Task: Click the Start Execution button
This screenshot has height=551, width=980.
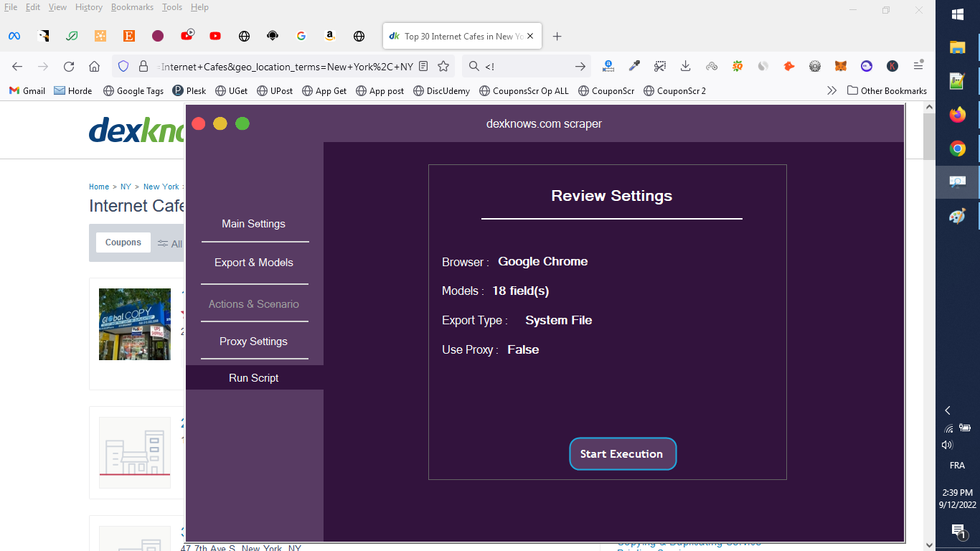Action: 623,454
